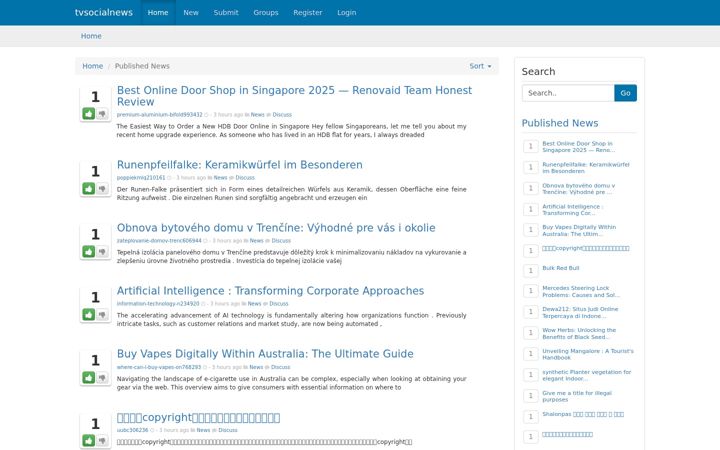Open the author link poppiekmiq210161

141,178
